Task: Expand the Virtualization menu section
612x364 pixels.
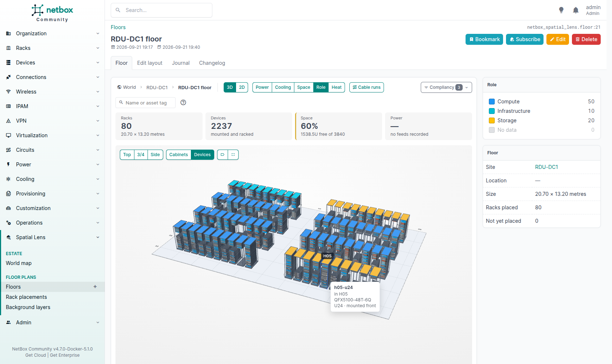Action: pos(52,135)
